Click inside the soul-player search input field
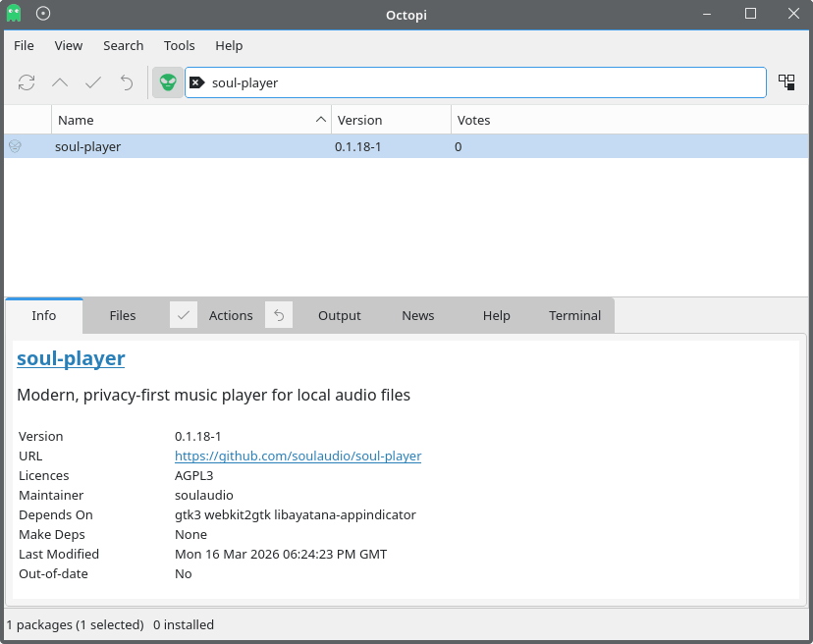The image size is (813, 644). tap(481, 82)
